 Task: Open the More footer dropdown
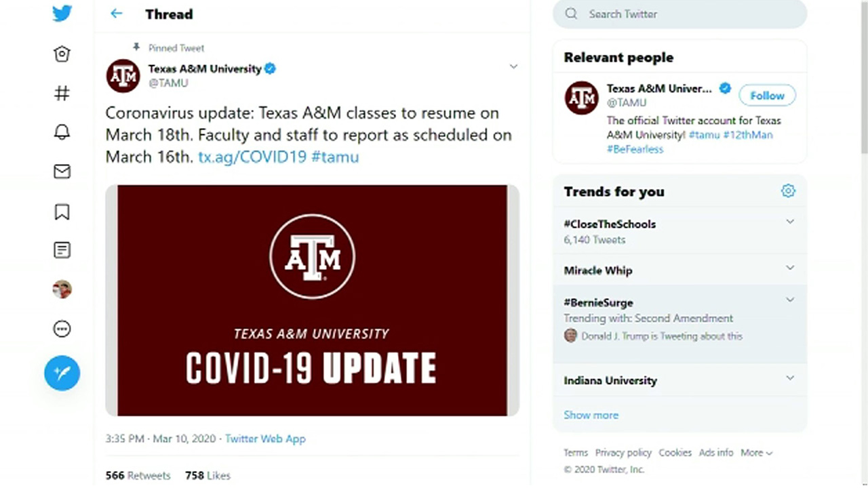756,453
